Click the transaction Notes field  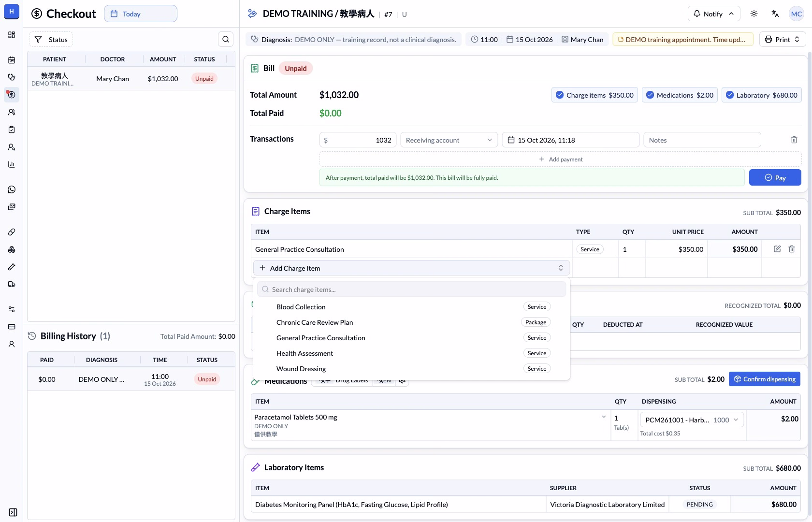coord(702,140)
